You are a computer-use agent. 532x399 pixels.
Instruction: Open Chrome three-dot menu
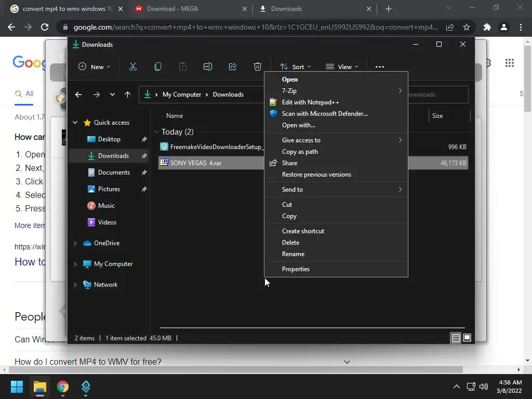521,27
